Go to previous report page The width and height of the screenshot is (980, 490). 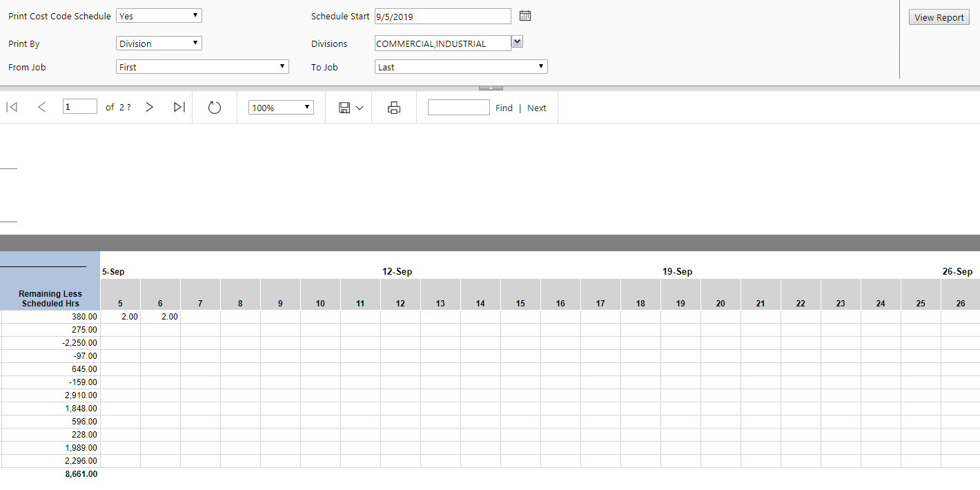(42, 107)
